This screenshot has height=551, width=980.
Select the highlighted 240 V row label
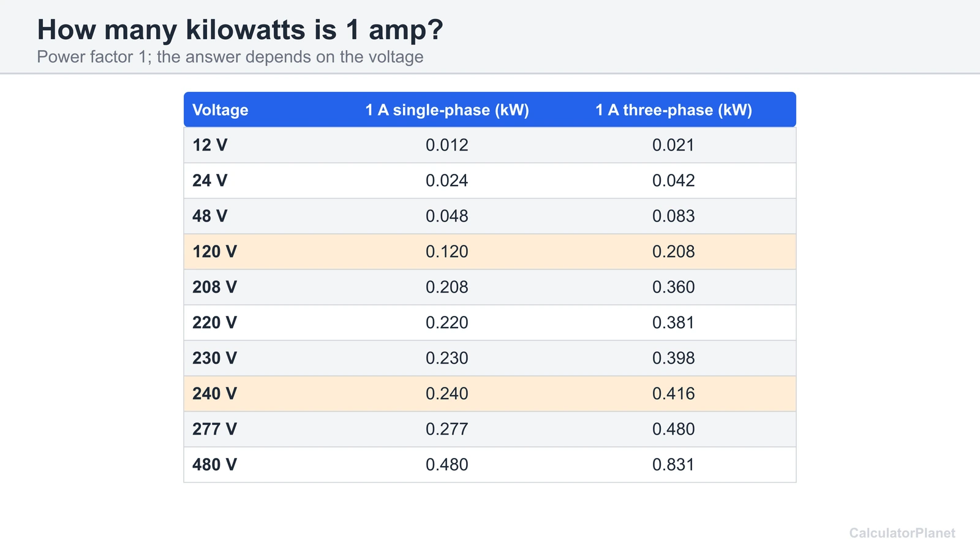[214, 394]
